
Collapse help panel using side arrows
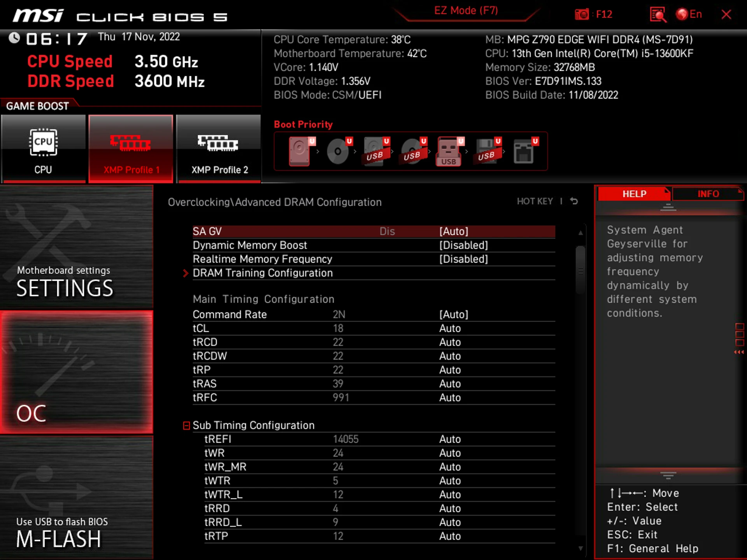tap(739, 352)
